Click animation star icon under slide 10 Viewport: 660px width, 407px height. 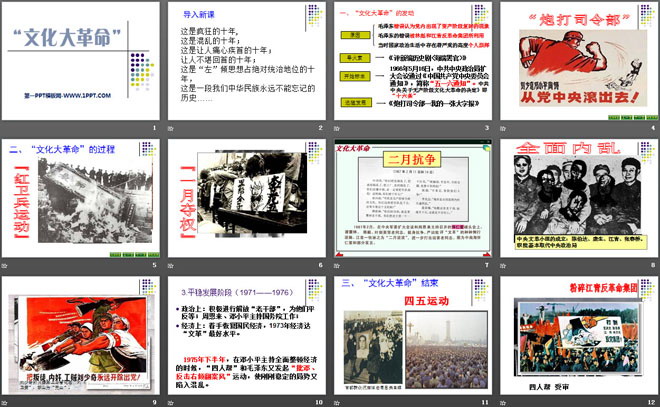(170, 403)
